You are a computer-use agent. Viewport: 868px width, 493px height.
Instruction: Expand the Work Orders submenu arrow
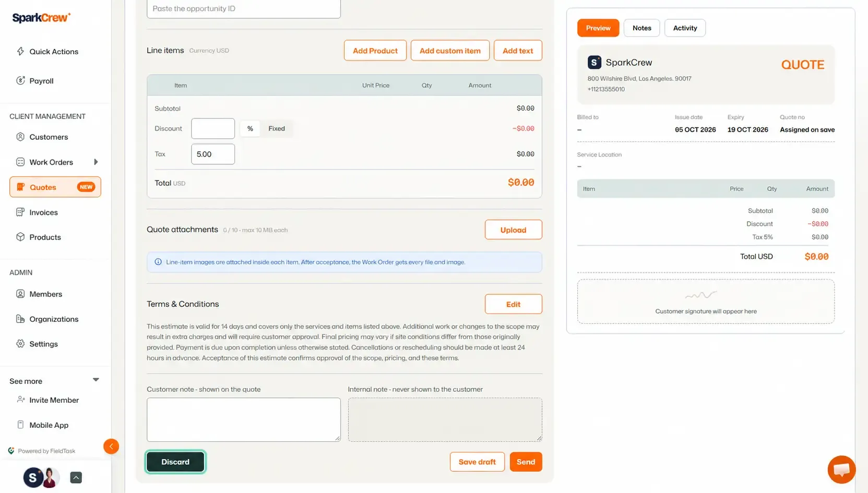(x=96, y=162)
